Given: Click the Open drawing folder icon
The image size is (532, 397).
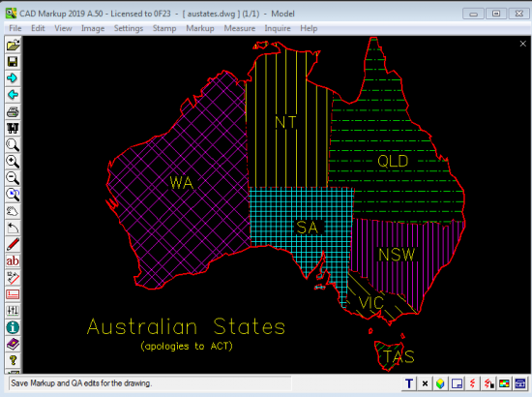Looking at the screenshot, I should (x=13, y=45).
